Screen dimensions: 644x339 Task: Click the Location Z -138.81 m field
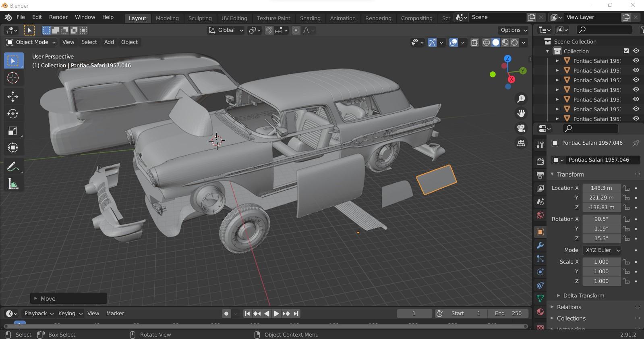click(x=601, y=208)
